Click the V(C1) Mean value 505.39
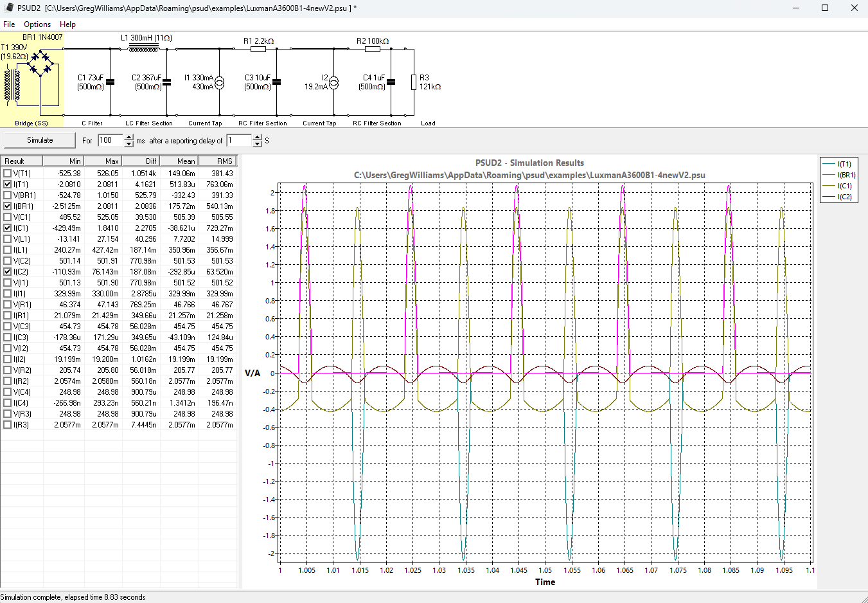Viewport: 868px width, 603px height. pos(184,217)
